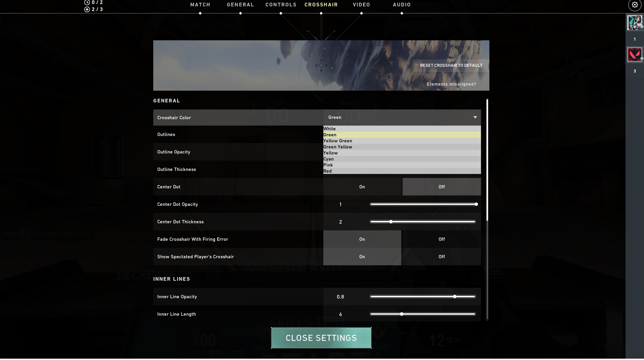Click the Inner Line Opacity slider handle
Image resolution: width=644 pixels, height=360 pixels.
(x=455, y=297)
